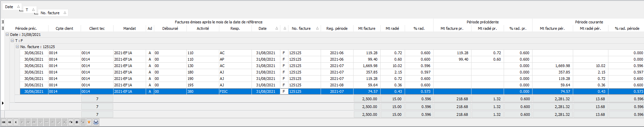Go to saved bookmark icon

83,122
